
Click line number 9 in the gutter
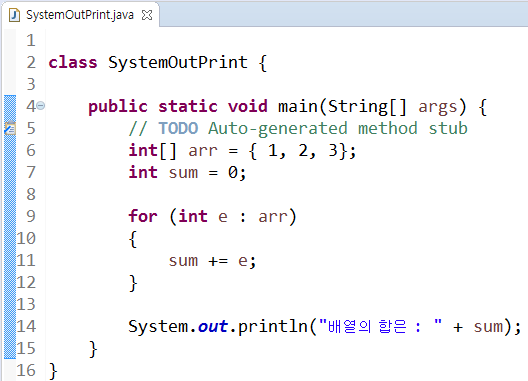pyautogui.click(x=31, y=216)
